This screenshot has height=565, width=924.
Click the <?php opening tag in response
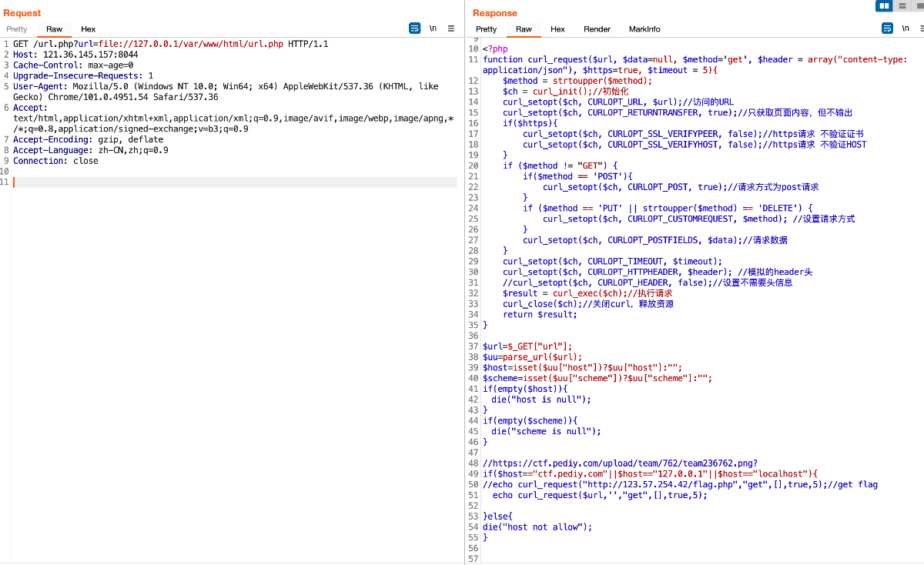(495, 49)
